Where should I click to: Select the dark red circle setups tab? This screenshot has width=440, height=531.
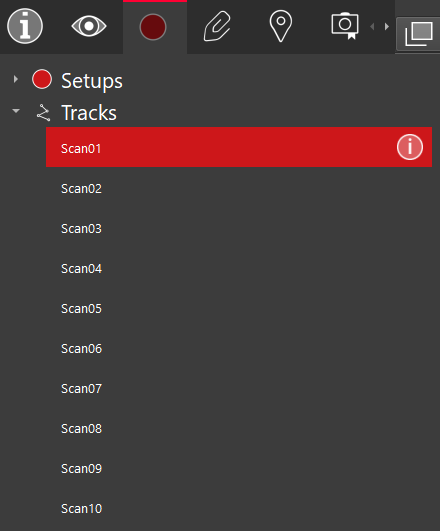click(153, 27)
